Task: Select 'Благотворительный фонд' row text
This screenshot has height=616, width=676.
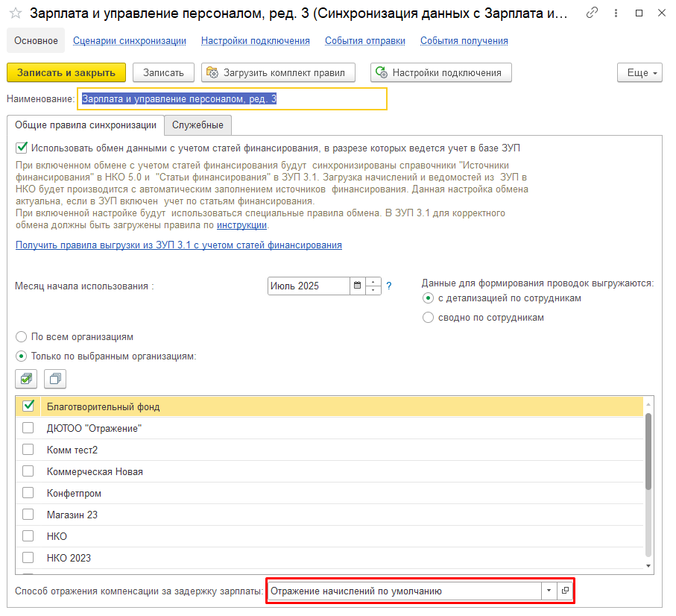Action: pos(103,406)
